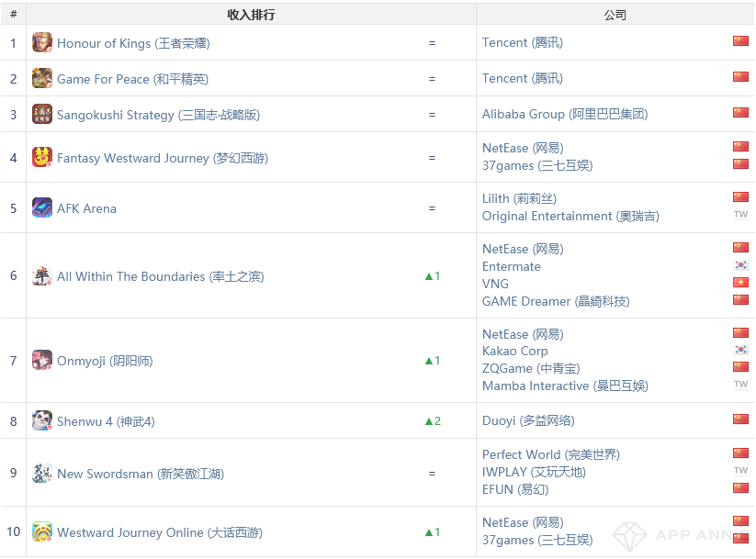Click the Sangokushi Strategy game icon

[42, 115]
